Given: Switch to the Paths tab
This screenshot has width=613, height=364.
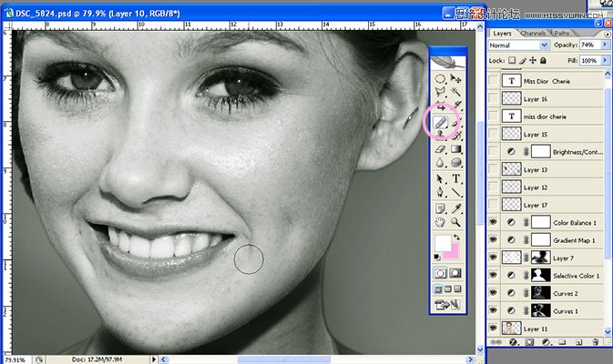Looking at the screenshot, I should 561,33.
